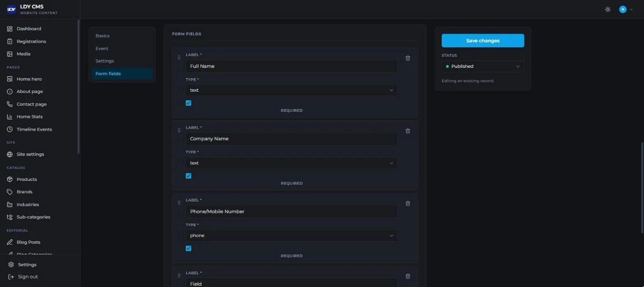
Task: Click the trash icon for the Field row
Action: pos(408,276)
